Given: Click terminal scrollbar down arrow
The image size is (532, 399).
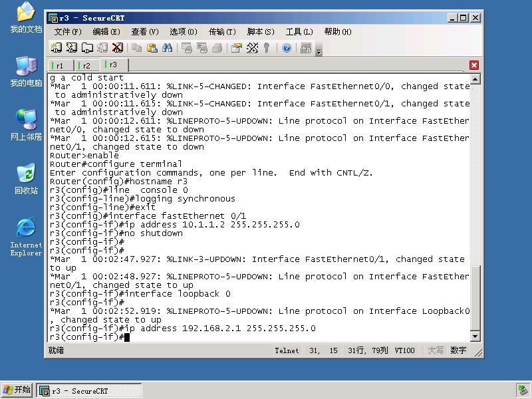Looking at the screenshot, I should [x=475, y=336].
